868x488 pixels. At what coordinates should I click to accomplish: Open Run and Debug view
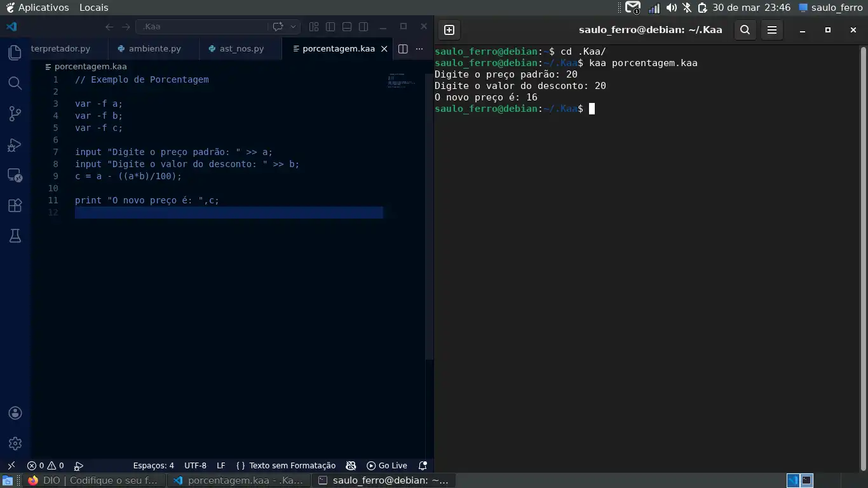pos(15,145)
